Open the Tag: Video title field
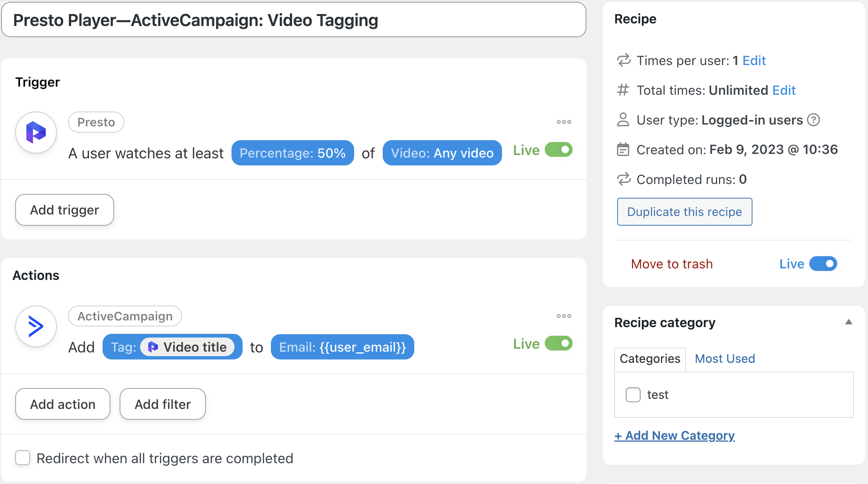The height and width of the screenshot is (484, 868). point(172,347)
